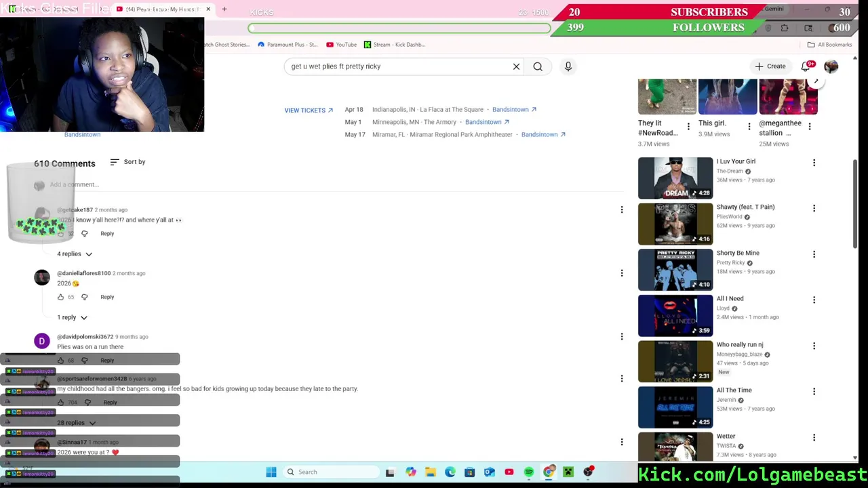Open the Create upload menu

coord(770,66)
